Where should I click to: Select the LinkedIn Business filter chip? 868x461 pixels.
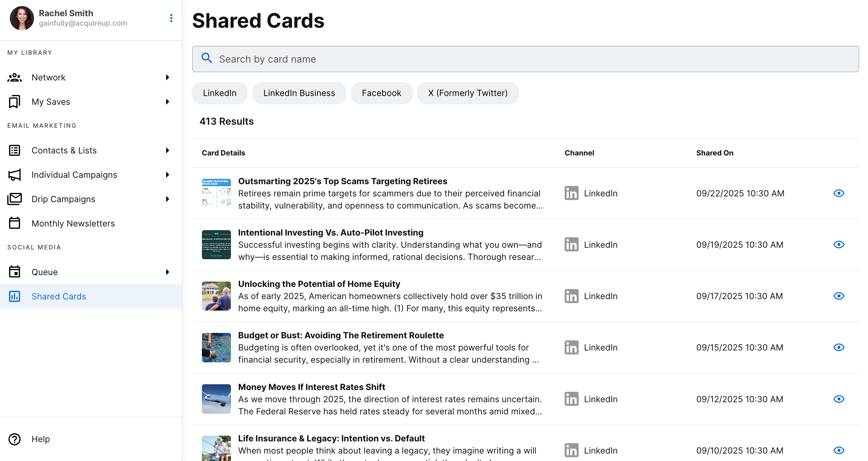[x=299, y=93]
